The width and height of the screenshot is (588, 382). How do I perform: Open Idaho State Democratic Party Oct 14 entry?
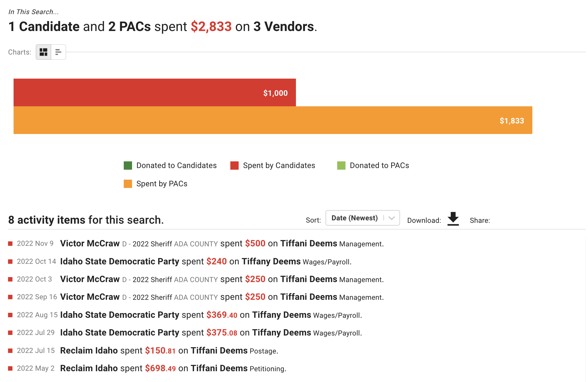point(120,262)
